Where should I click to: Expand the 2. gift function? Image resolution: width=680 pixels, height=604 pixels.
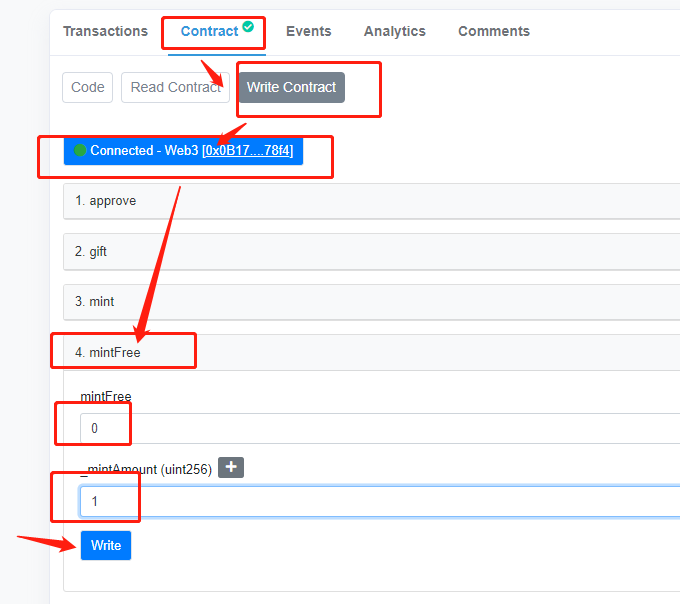click(x=372, y=251)
